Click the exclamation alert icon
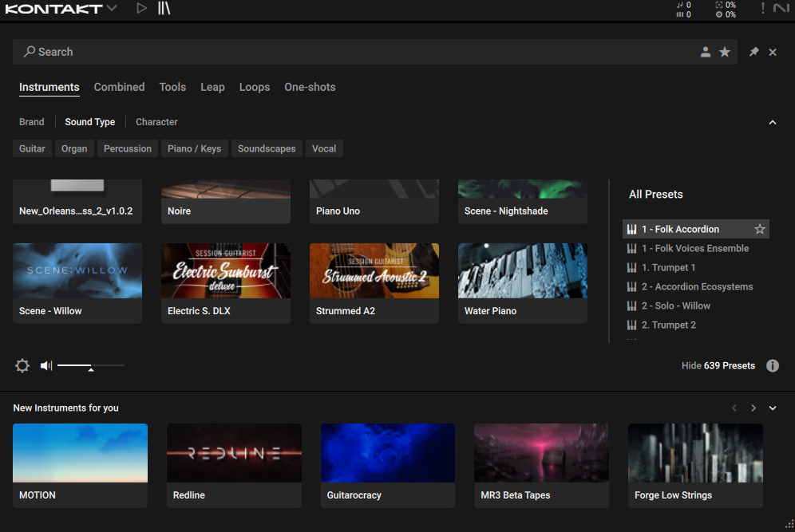 point(762,8)
